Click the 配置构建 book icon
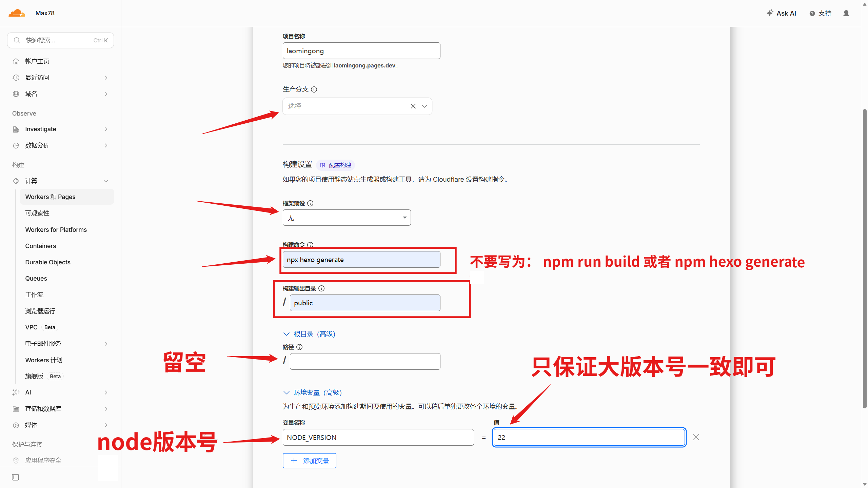The height and width of the screenshot is (488, 868). pyautogui.click(x=322, y=165)
